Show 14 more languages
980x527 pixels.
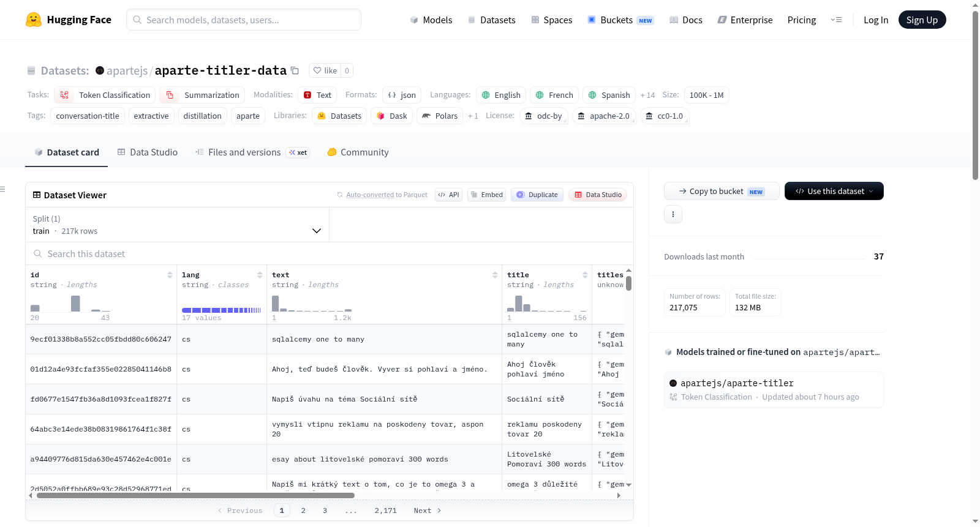[x=647, y=95]
